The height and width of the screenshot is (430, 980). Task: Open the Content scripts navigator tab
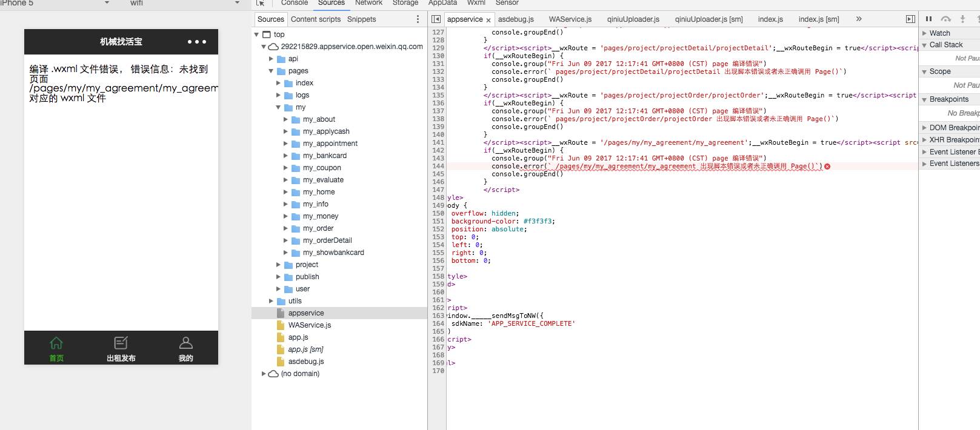coord(316,19)
